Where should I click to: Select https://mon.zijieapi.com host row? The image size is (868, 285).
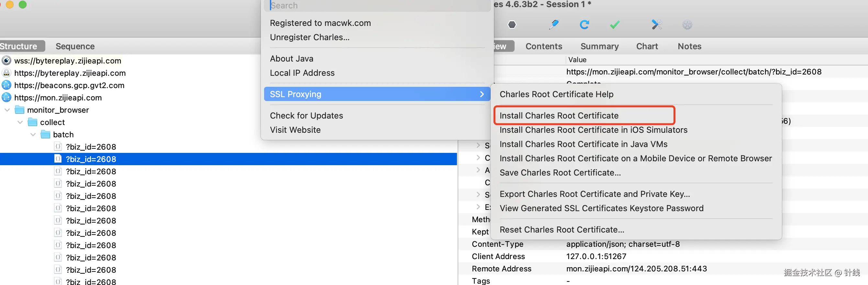click(58, 97)
